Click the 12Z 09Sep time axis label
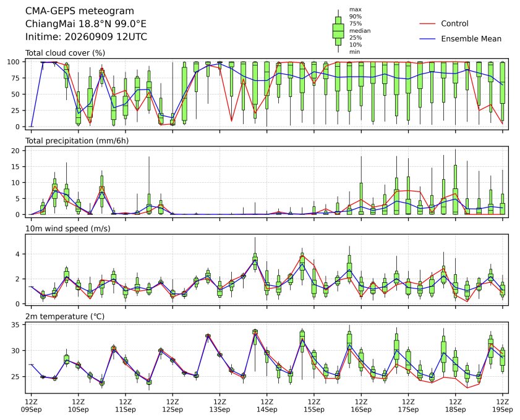520x420 pixels. pos(31,405)
